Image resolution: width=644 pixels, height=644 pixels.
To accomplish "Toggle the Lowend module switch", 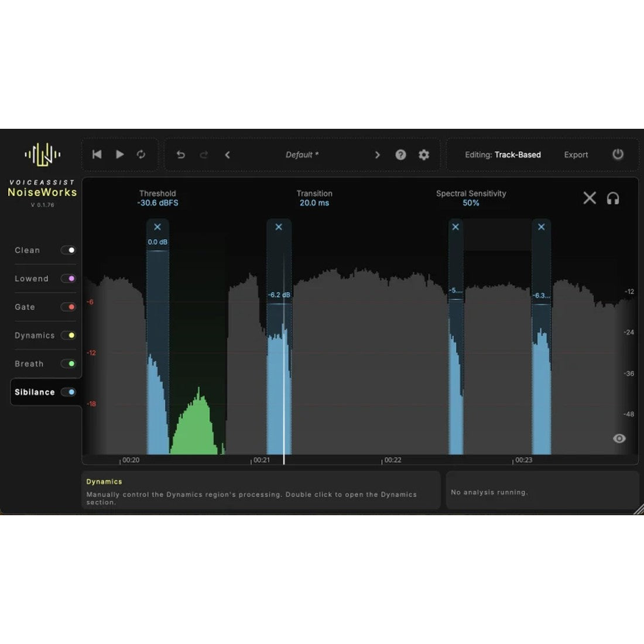I will [x=68, y=279].
